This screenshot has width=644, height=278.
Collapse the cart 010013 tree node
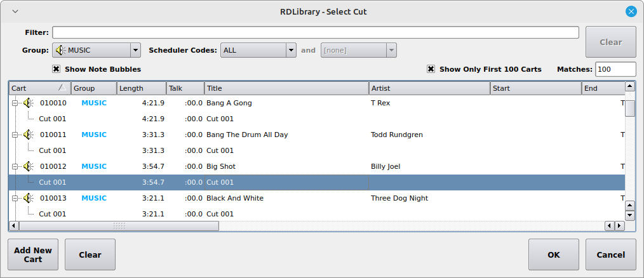click(x=15, y=198)
